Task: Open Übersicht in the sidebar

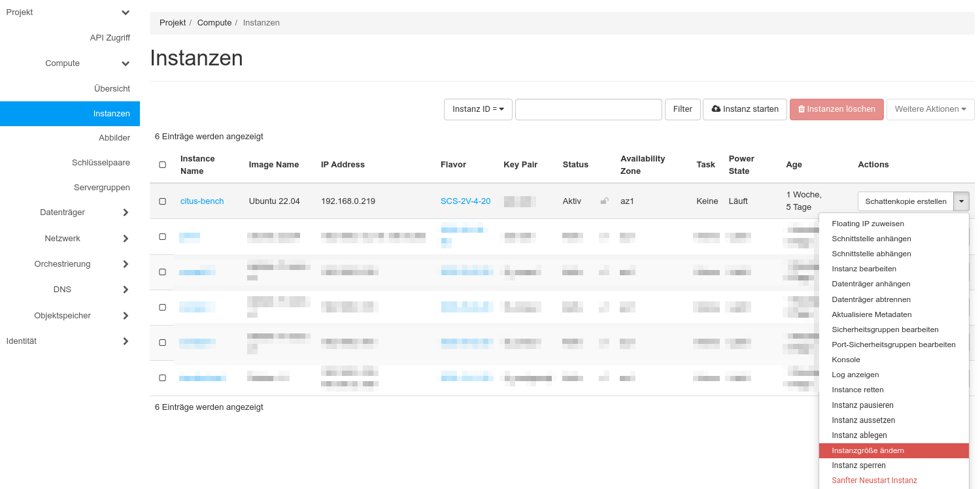Action: 112,89
